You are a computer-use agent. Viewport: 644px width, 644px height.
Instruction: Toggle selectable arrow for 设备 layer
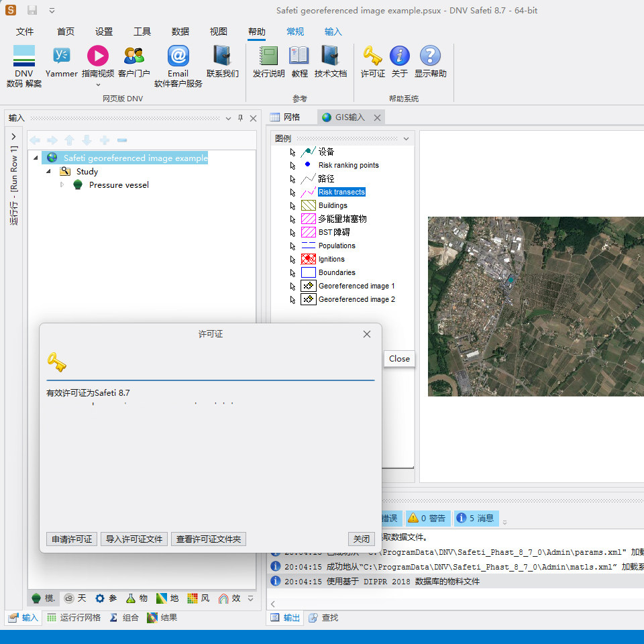(292, 152)
